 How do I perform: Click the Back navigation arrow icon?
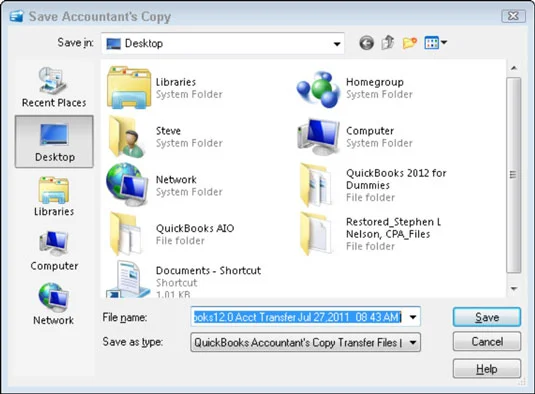pos(366,43)
